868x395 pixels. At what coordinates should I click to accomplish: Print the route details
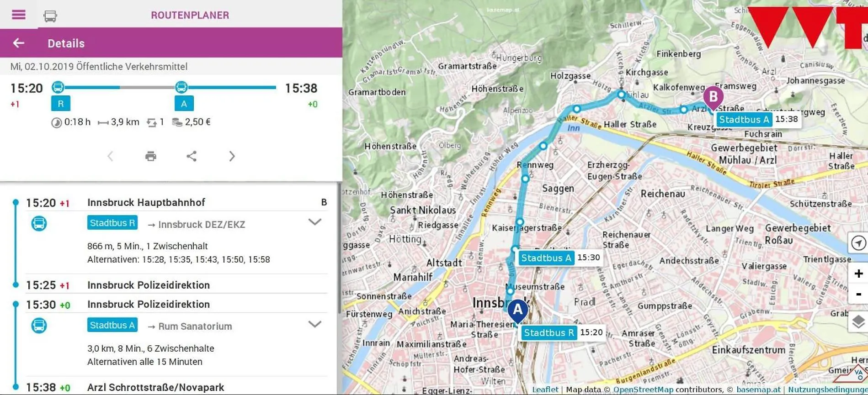click(x=151, y=156)
